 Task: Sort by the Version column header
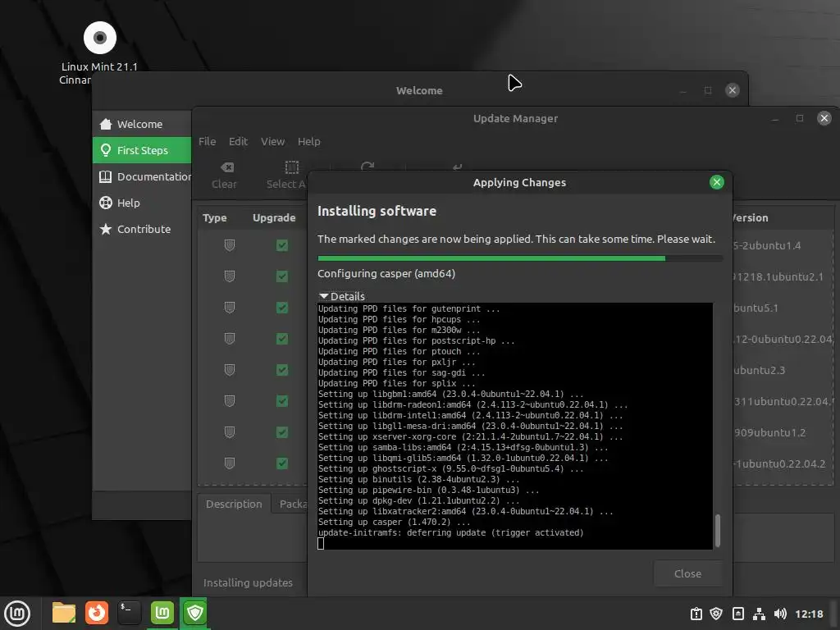(751, 218)
